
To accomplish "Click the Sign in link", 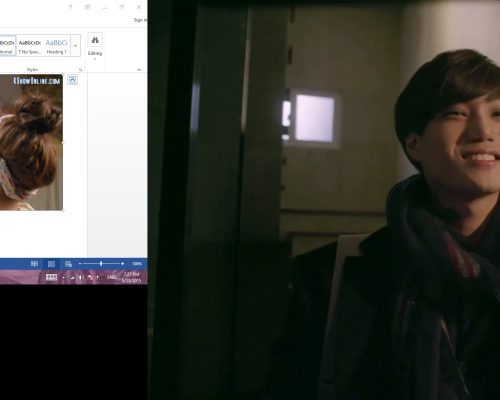I will [x=140, y=20].
